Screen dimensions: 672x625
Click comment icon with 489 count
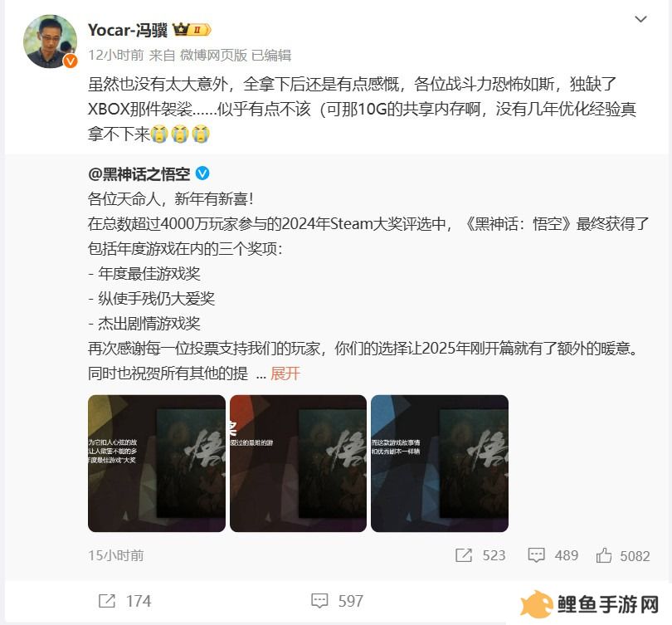click(536, 555)
